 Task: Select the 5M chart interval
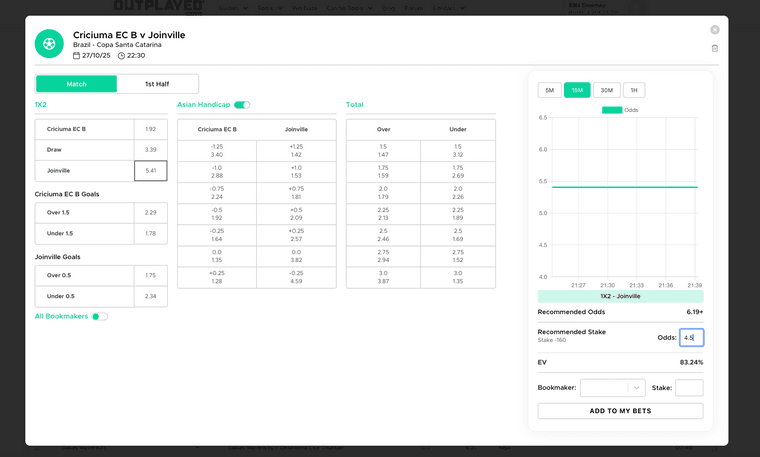click(x=549, y=90)
